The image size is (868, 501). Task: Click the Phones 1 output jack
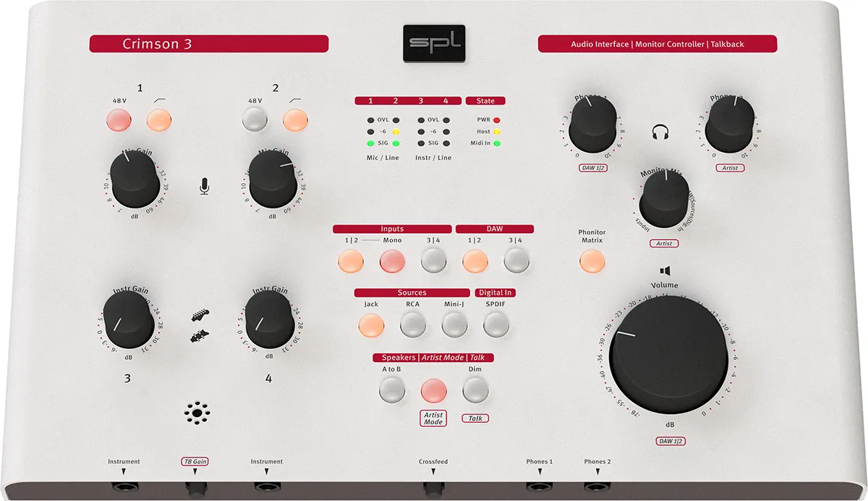pyautogui.click(x=539, y=489)
